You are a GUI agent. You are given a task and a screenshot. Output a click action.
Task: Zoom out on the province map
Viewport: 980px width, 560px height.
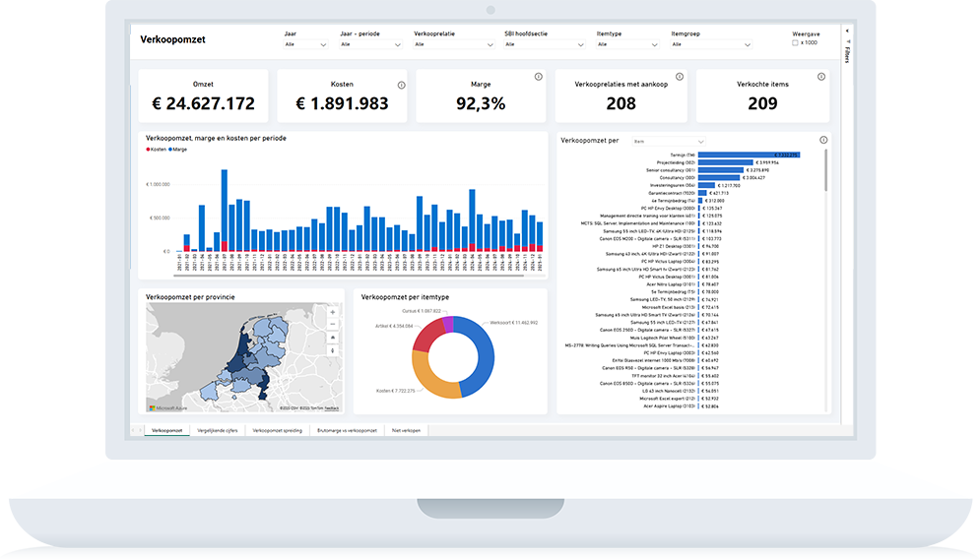[332, 324]
